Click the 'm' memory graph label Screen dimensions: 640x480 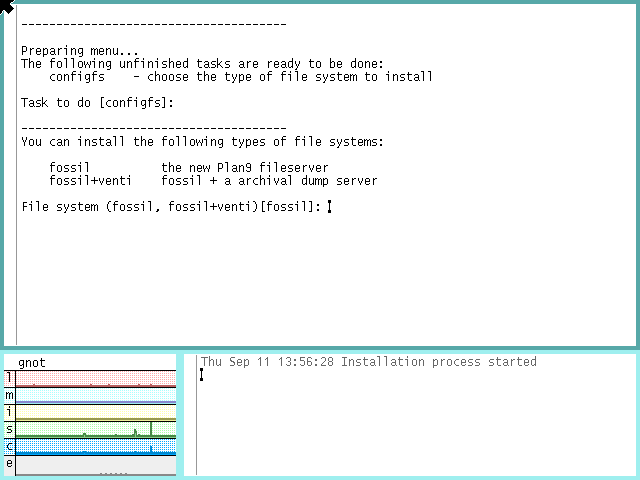(10, 395)
